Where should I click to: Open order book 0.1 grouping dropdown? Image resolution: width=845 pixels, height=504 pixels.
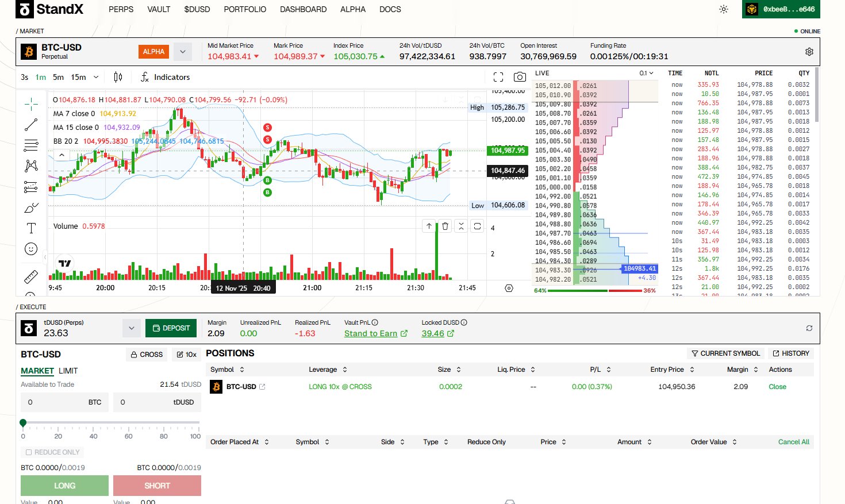pyautogui.click(x=647, y=73)
